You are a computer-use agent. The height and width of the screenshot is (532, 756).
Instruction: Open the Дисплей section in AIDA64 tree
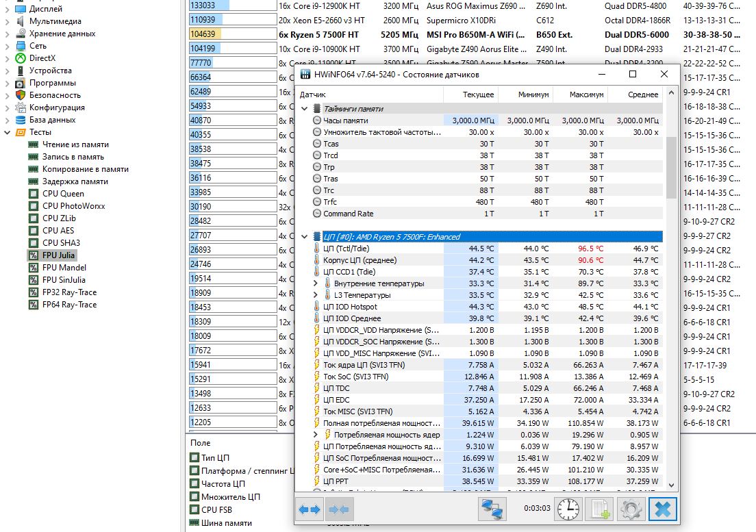(x=45, y=9)
